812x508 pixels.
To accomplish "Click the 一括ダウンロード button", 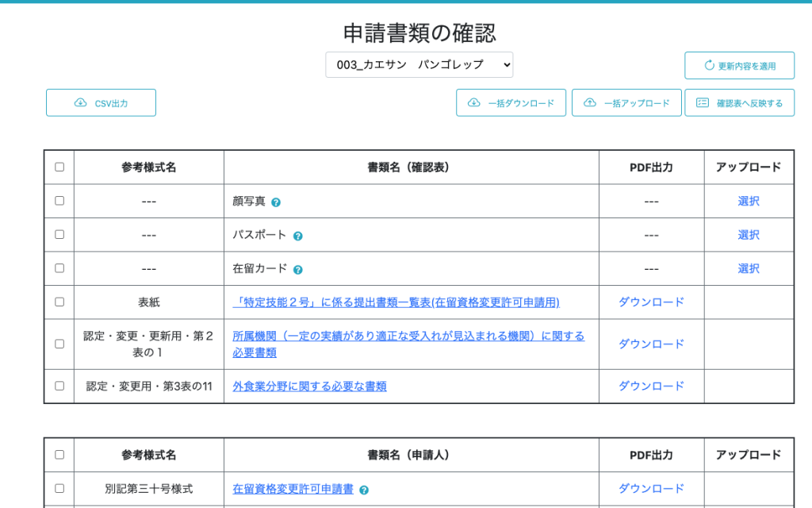I will (x=511, y=102).
